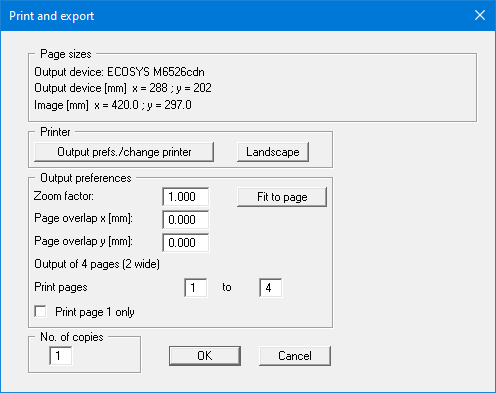The width and height of the screenshot is (496, 393).
Task: Confirm printing with the OK button
Action: point(205,356)
